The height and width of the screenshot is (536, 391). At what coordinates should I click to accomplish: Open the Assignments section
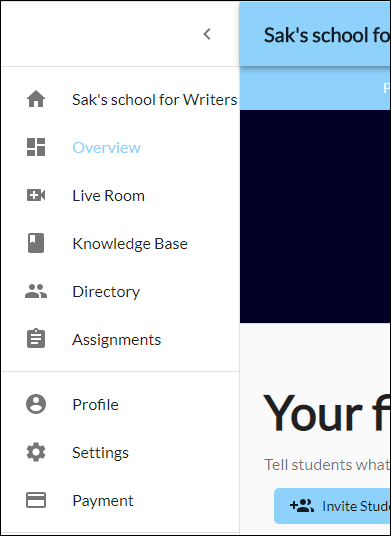coord(117,340)
